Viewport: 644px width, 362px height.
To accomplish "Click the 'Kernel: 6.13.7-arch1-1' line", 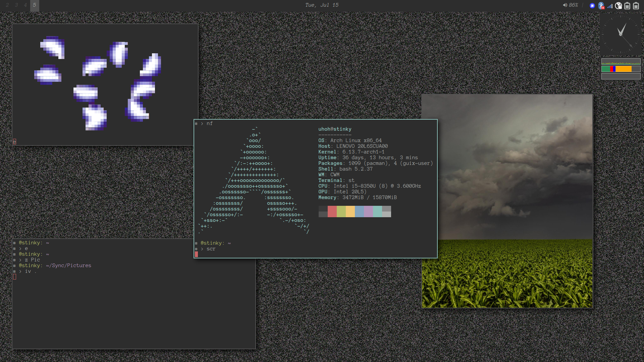I will click(x=351, y=152).
